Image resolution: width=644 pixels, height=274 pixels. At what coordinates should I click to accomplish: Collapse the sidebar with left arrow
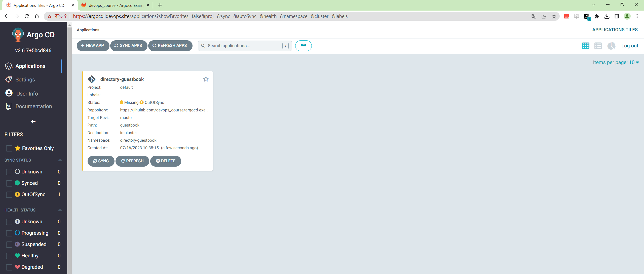click(33, 122)
